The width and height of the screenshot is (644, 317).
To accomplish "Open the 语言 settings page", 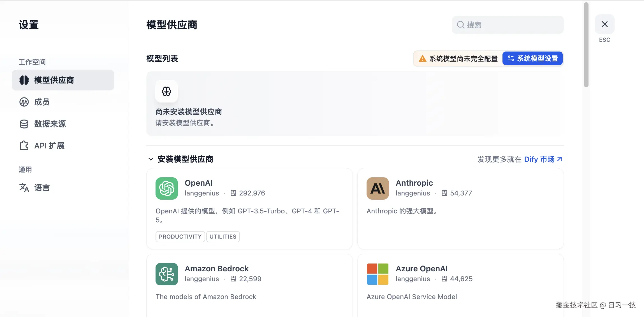I will (x=42, y=188).
